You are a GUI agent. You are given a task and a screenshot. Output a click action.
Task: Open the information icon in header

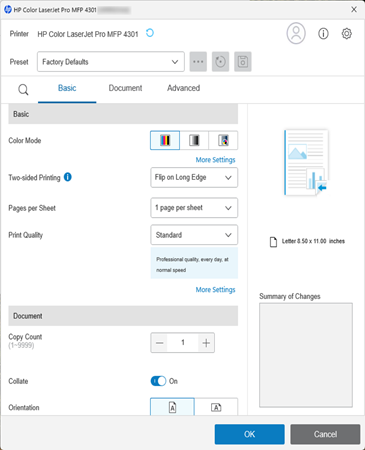323,33
